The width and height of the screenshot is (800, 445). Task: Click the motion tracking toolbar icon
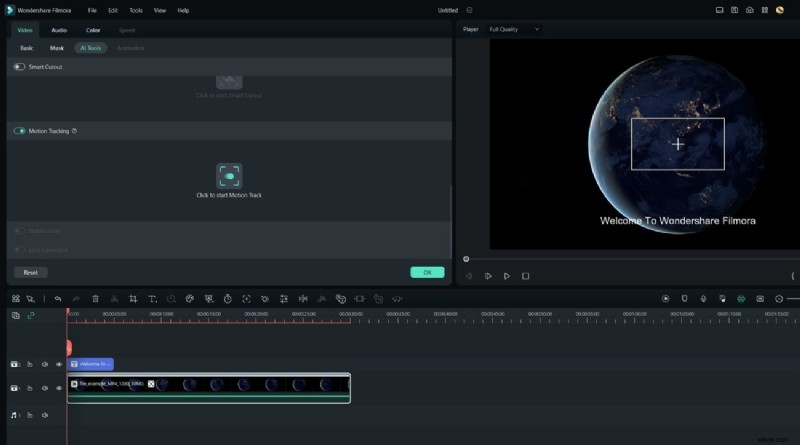[246, 299]
